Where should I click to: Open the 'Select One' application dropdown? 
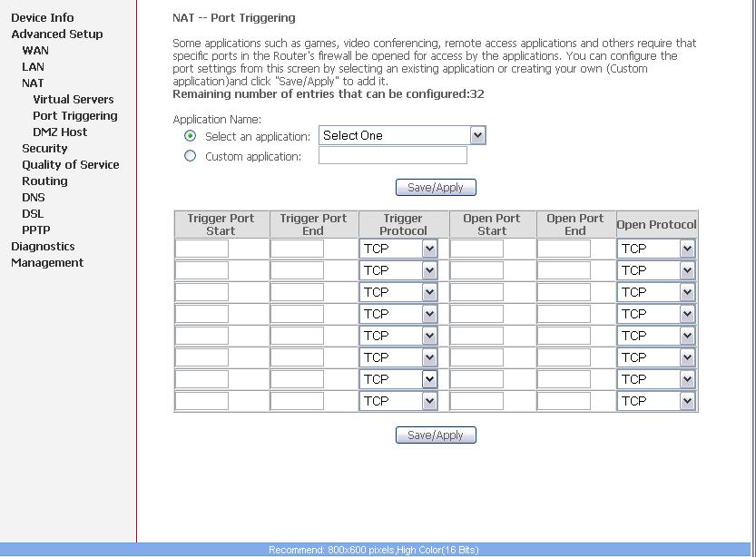tap(402, 135)
